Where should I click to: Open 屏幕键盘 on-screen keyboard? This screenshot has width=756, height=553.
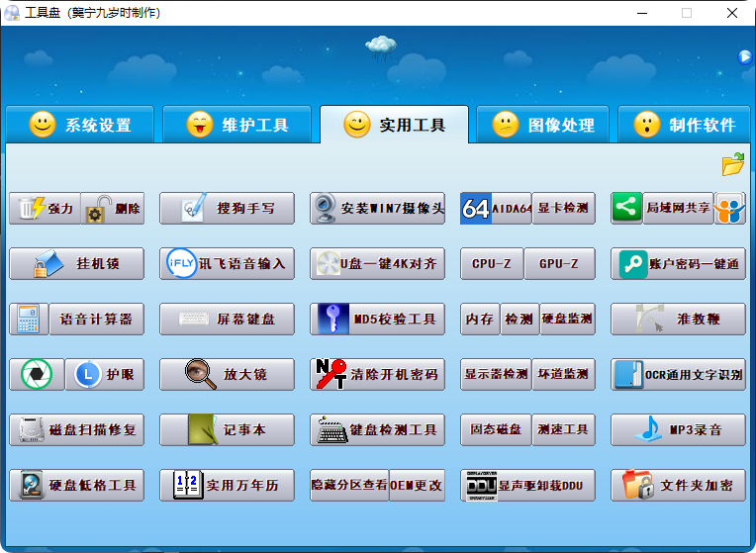coord(227,319)
